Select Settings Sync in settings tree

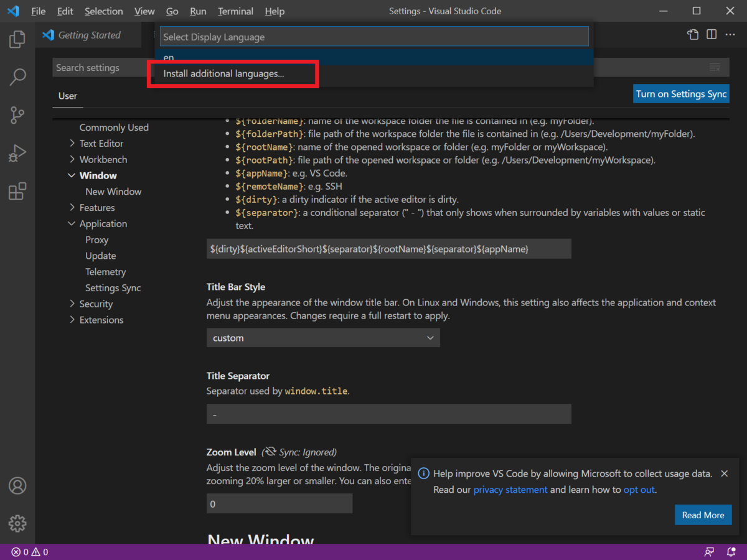[113, 288]
